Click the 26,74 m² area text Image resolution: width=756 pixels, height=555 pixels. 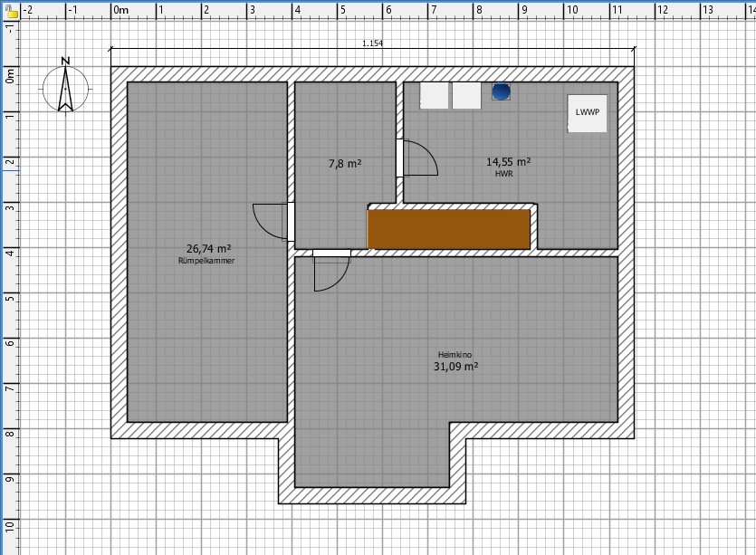tap(208, 248)
